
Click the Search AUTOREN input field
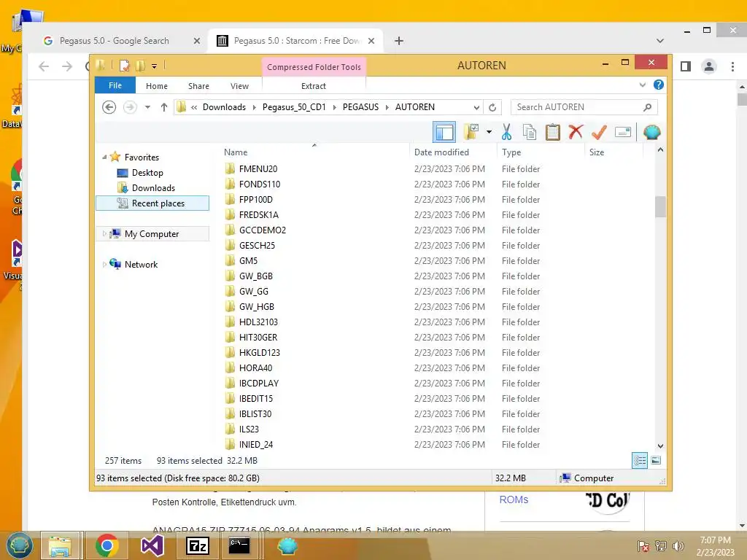[584, 107]
